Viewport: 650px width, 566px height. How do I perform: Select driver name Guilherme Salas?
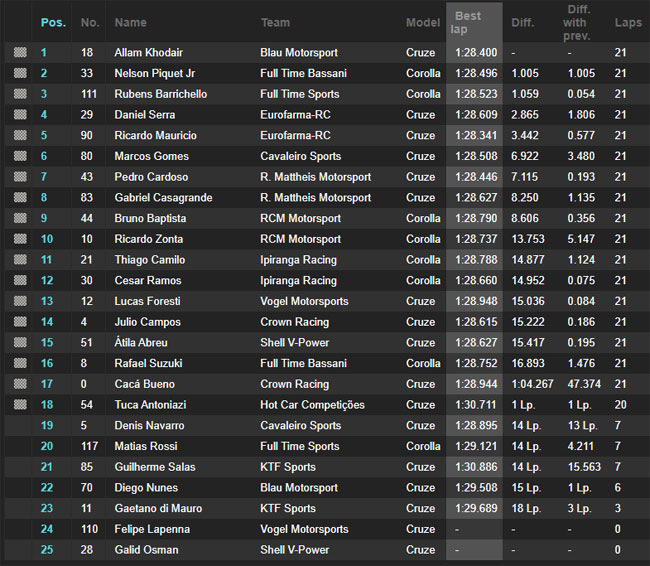click(155, 466)
